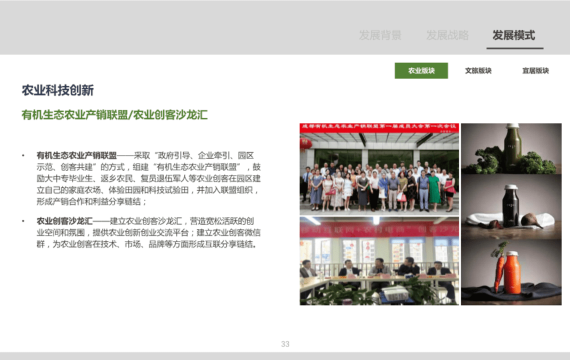Click the page number 33
570x360 pixels.
(285, 344)
